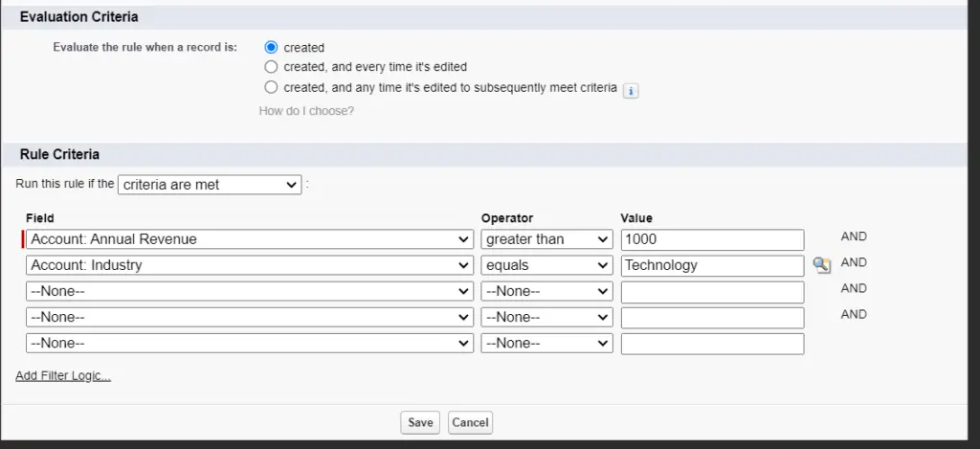Screen dimensions: 980x449
Task: Open the 'criteria are met' dropdown
Action: 210,185
